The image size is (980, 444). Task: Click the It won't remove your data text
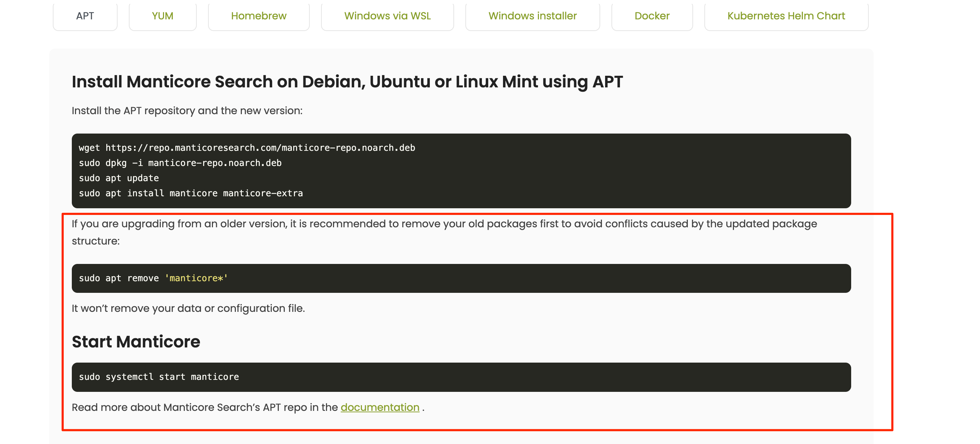point(188,308)
